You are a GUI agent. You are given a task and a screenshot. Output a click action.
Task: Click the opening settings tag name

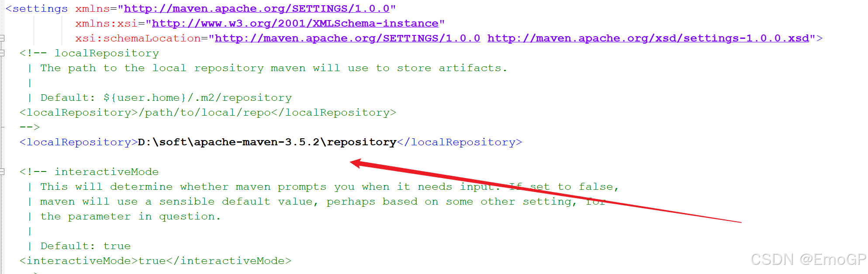pyautogui.click(x=40, y=9)
